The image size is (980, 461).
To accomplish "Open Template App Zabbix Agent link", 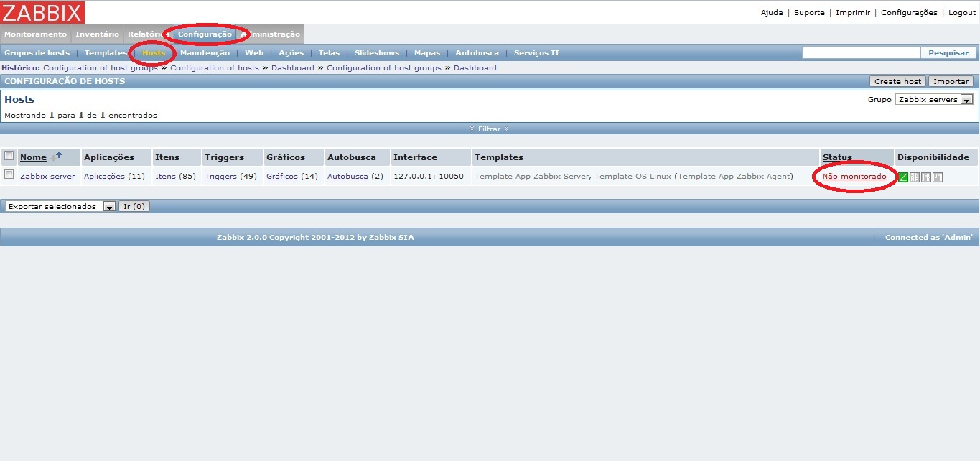I will click(x=734, y=177).
